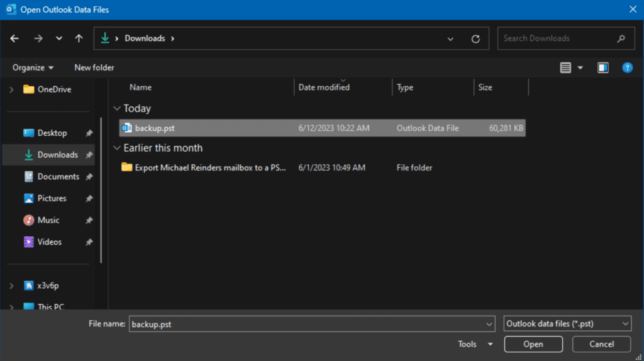The image size is (644, 361).
Task: Click the 60,281 KB size cell
Action: pyautogui.click(x=506, y=128)
